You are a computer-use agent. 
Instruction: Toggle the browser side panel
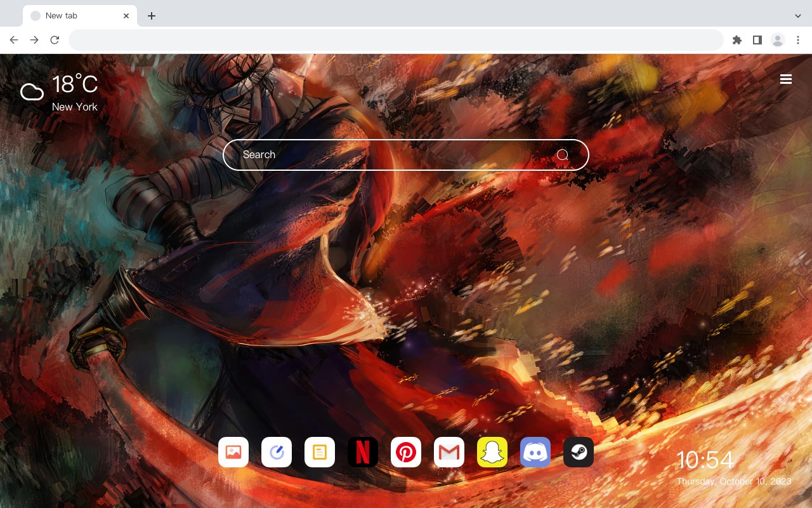coord(757,40)
